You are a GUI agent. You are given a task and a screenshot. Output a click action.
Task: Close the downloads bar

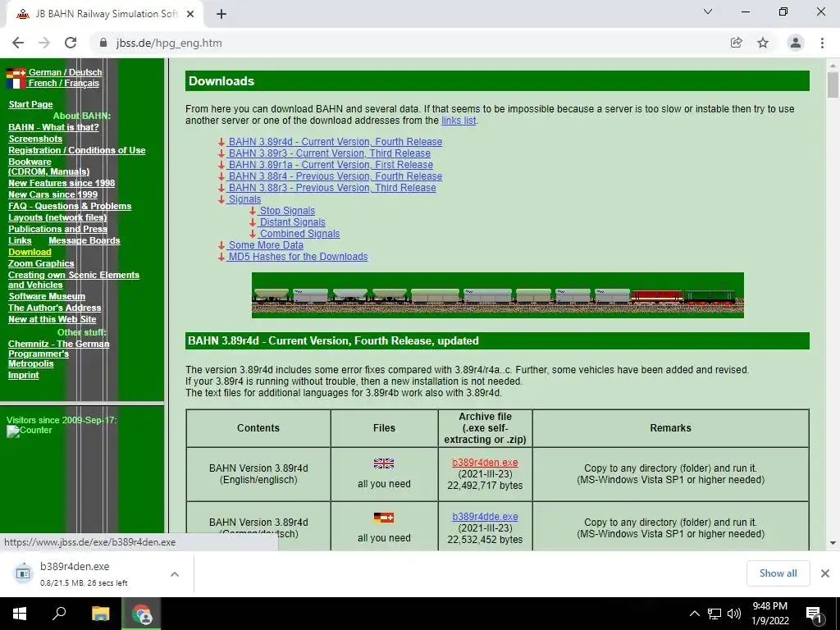pos(825,573)
